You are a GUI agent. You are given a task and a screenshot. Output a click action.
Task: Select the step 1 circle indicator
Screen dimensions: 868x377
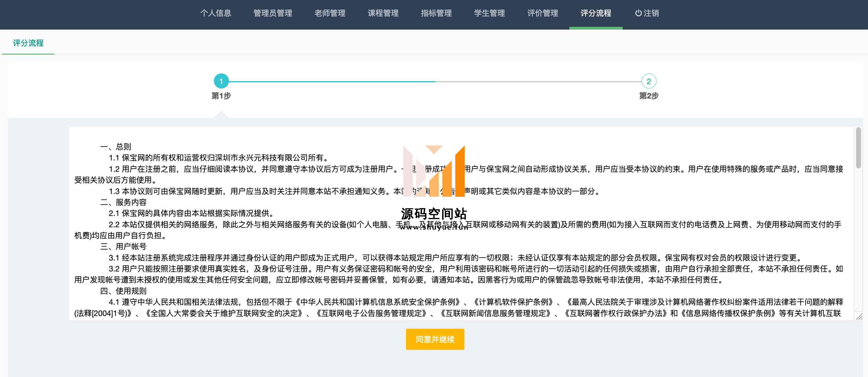click(x=221, y=81)
